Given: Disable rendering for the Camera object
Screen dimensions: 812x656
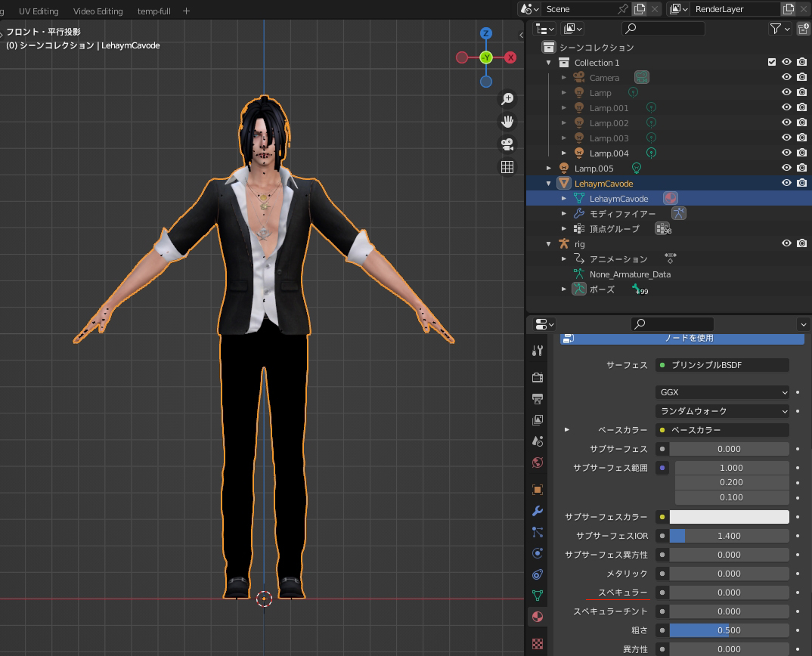Looking at the screenshot, I should [x=801, y=77].
